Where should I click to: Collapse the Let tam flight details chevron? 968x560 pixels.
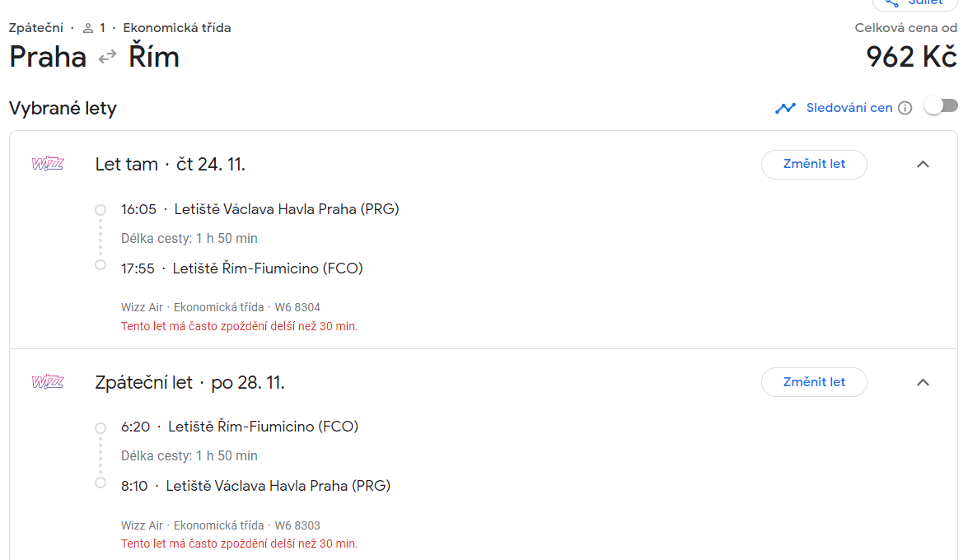(x=923, y=164)
